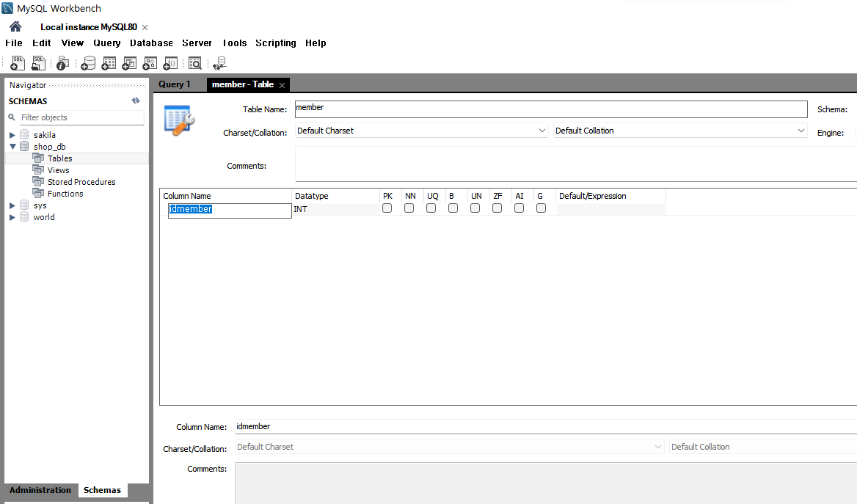Open the File menu

(x=14, y=43)
